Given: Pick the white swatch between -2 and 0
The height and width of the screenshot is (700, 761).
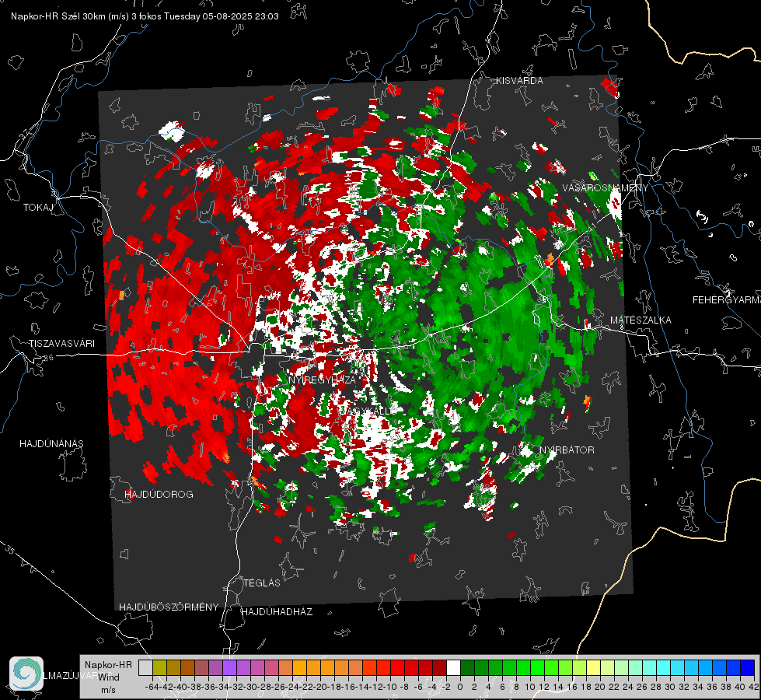Looking at the screenshot, I should click(453, 667).
